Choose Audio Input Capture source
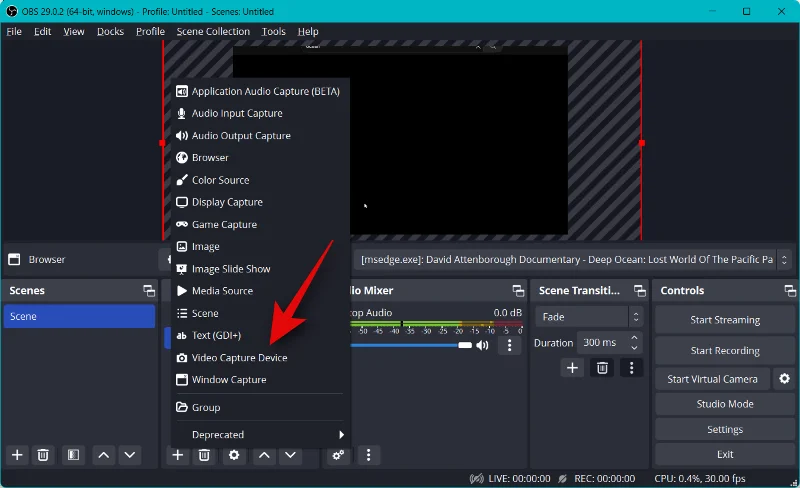800x488 pixels. click(x=260, y=113)
